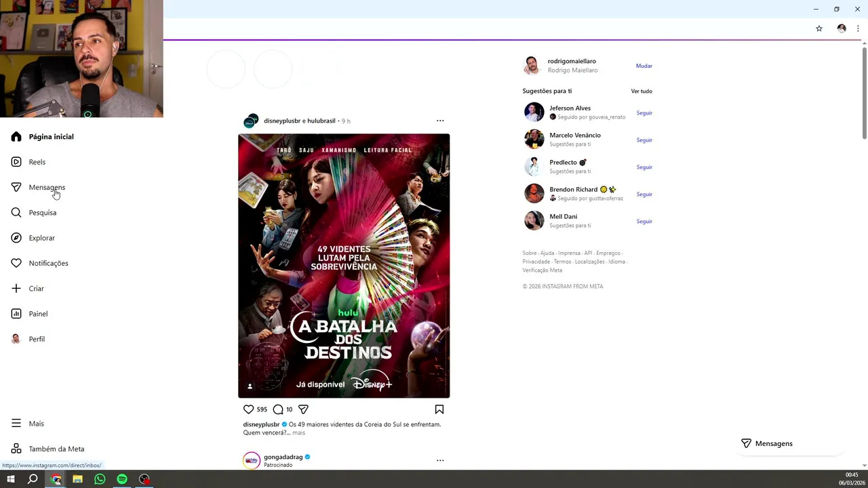
Task: Click the Pesquisa magnifier icon
Action: (16, 213)
